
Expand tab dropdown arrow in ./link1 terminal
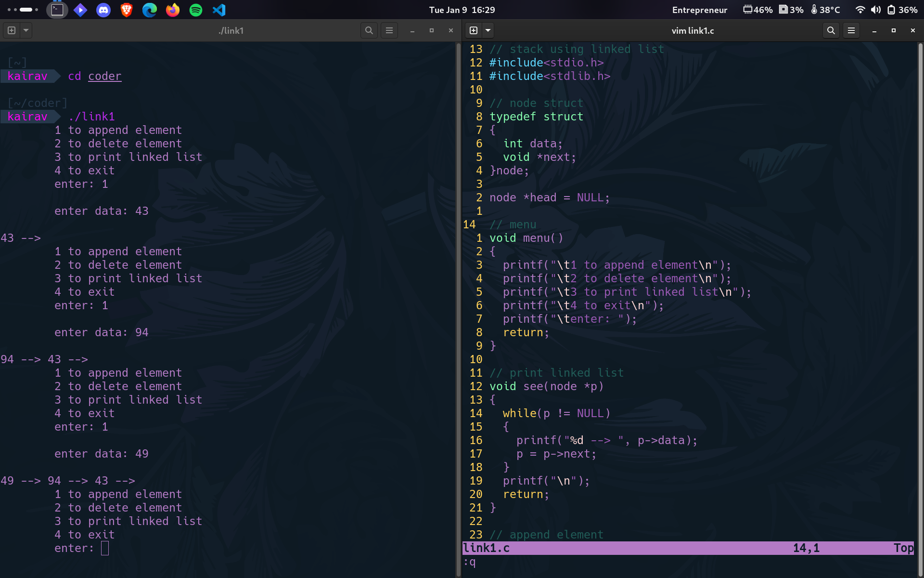click(26, 30)
